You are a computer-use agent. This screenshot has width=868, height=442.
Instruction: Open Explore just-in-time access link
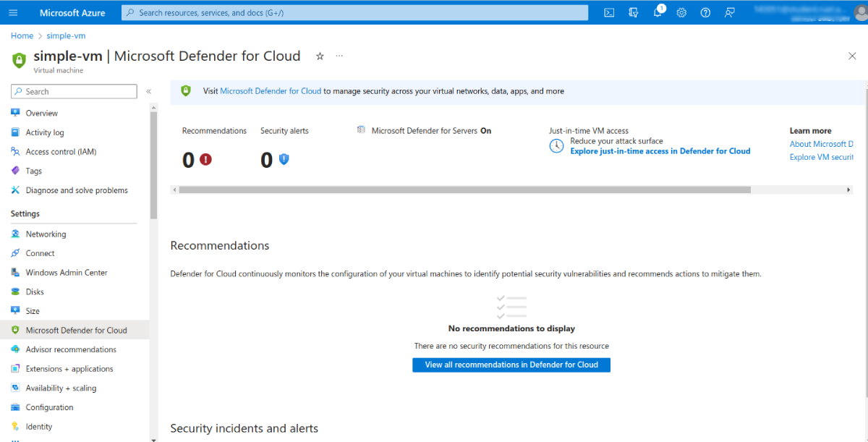point(660,151)
